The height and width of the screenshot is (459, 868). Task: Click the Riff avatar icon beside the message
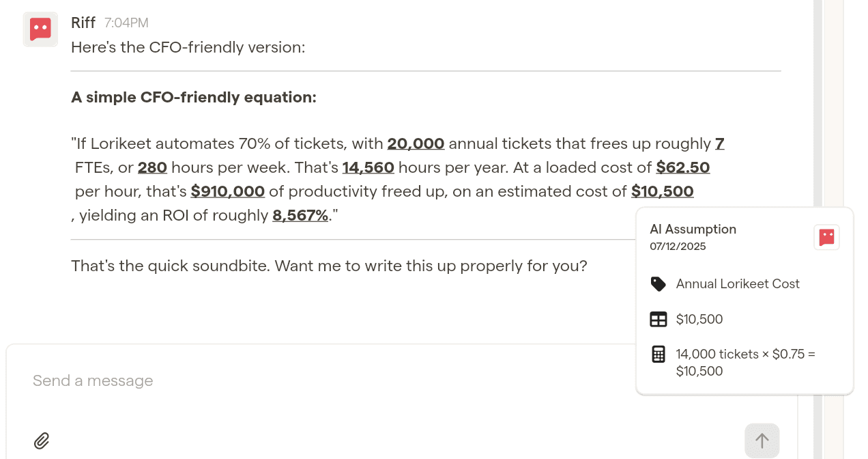pos(40,29)
